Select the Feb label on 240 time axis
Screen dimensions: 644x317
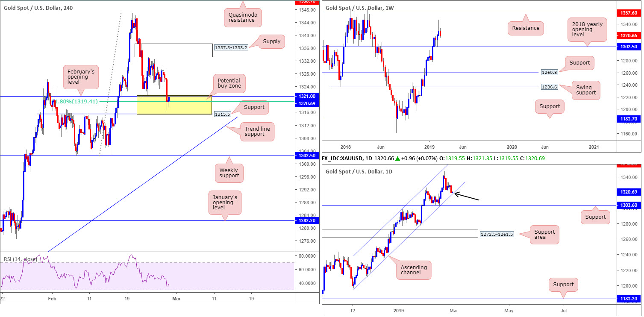pos(51,299)
